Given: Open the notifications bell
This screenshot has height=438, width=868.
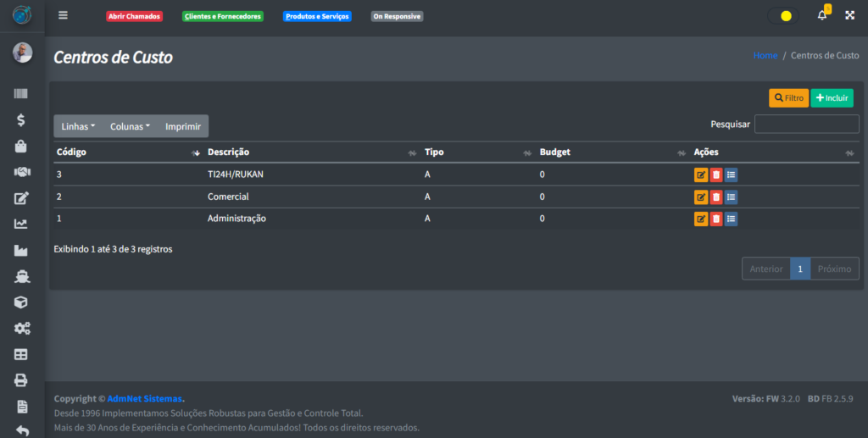Looking at the screenshot, I should point(821,15).
